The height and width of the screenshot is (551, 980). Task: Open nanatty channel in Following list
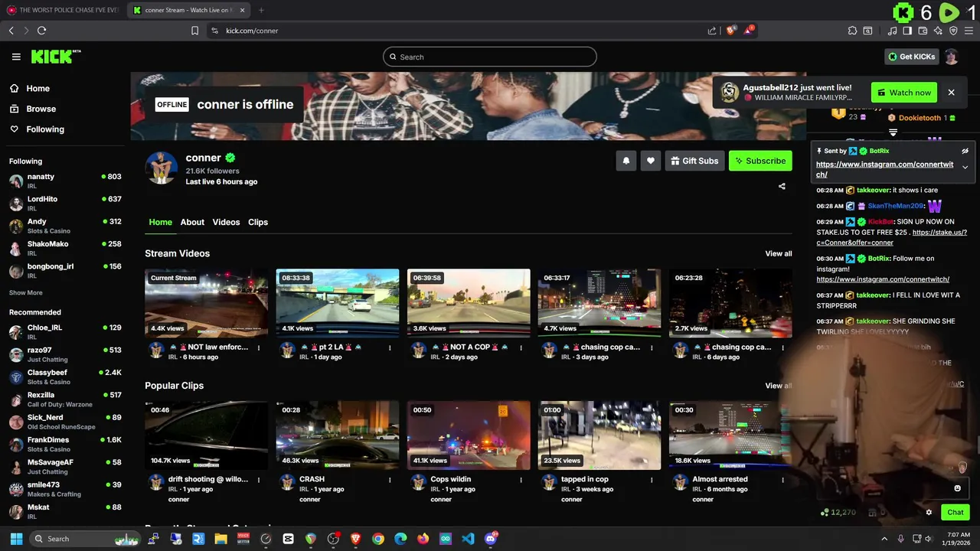[x=64, y=181]
